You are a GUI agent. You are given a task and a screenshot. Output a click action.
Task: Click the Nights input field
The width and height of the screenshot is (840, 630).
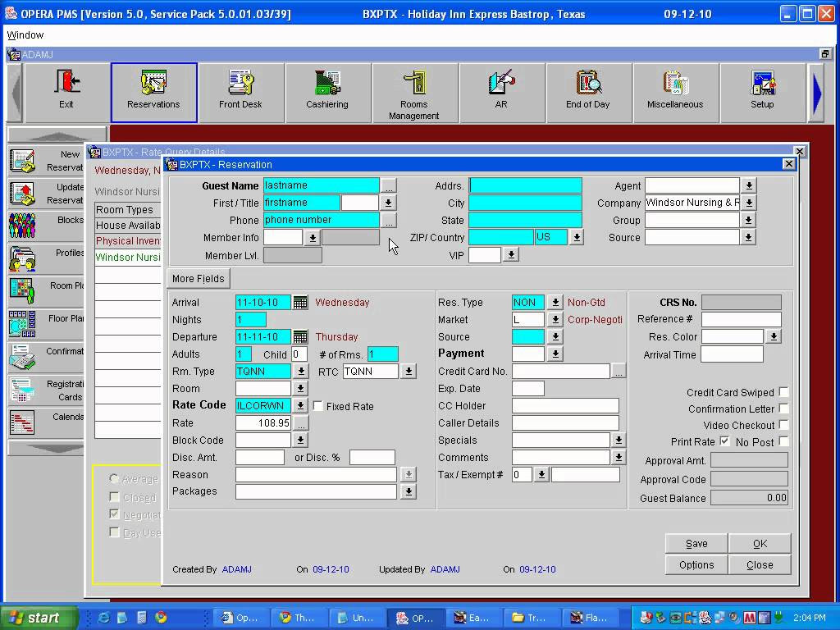point(251,319)
